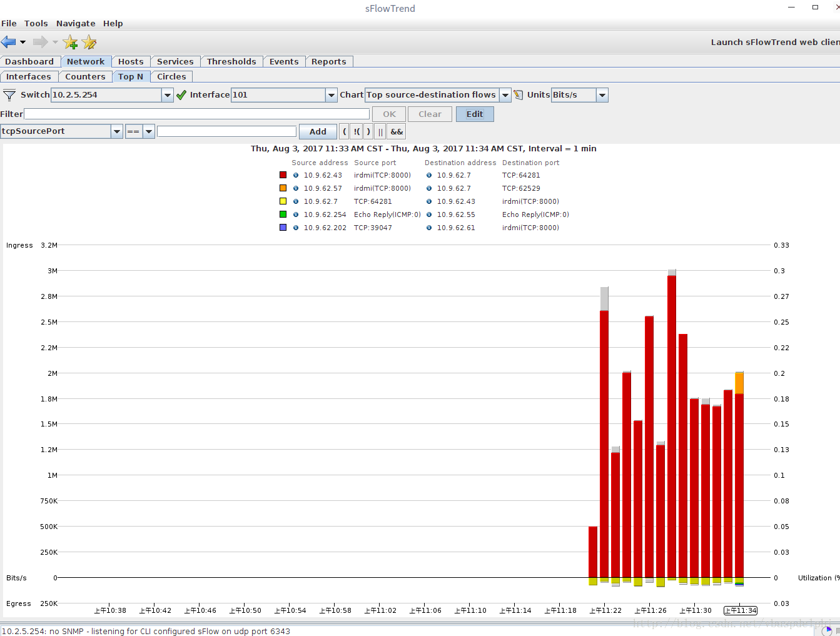Click the filter funnel icon next to Switch
This screenshot has height=636, width=840.
9,95
